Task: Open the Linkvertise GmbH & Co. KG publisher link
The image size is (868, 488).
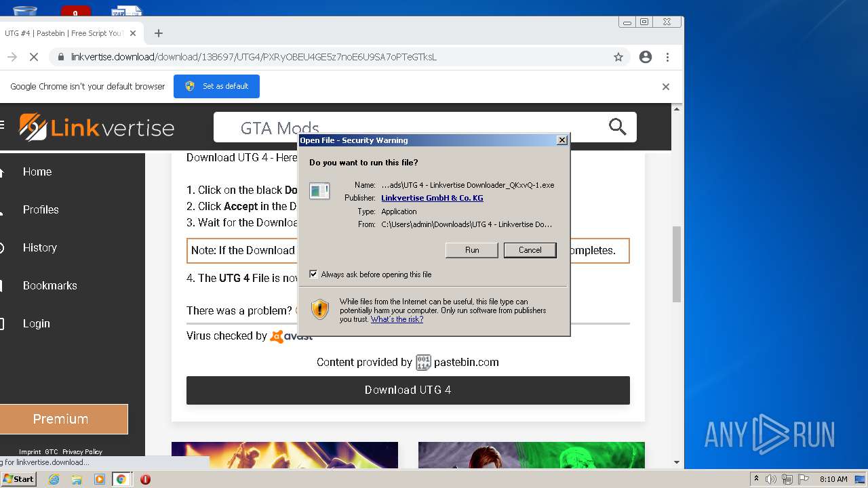Action: [432, 198]
